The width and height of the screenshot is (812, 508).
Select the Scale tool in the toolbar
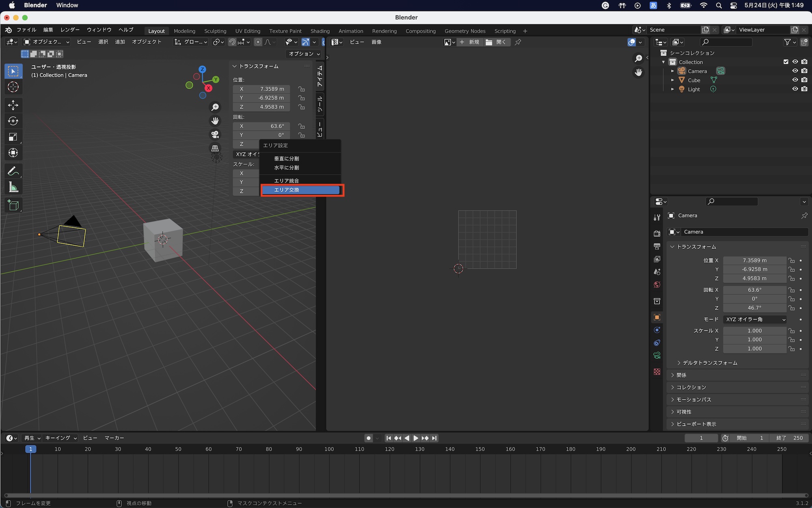coord(13,137)
